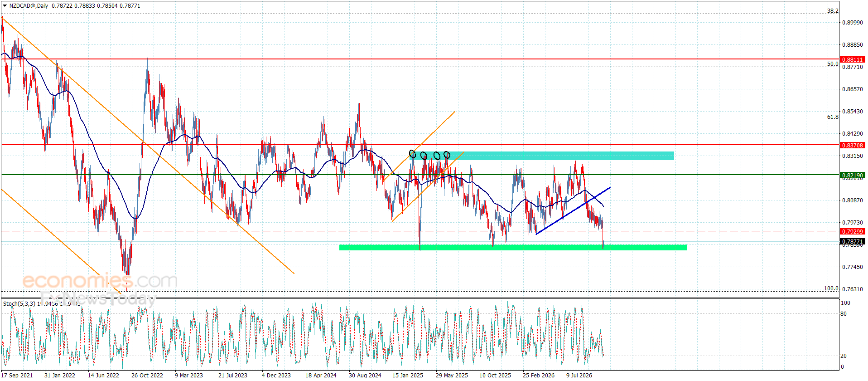Viewport: 868px width, 381px height.
Task: Click the 0.85430 price scale value
Action: tap(852, 112)
